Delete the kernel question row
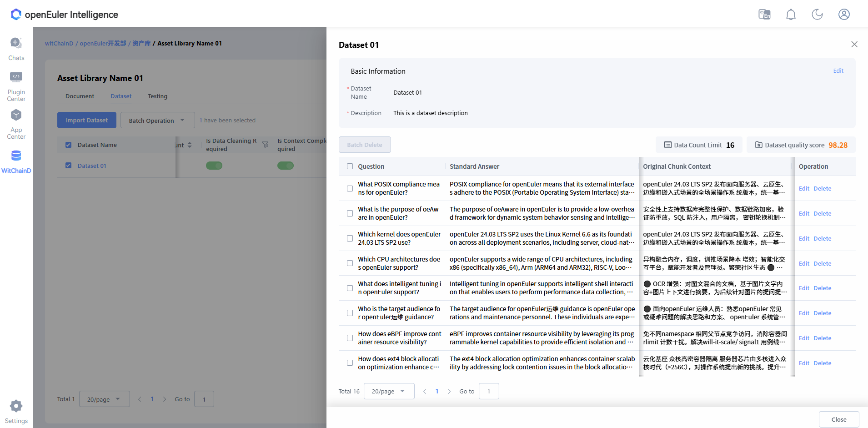The image size is (868, 428). pyautogui.click(x=822, y=238)
